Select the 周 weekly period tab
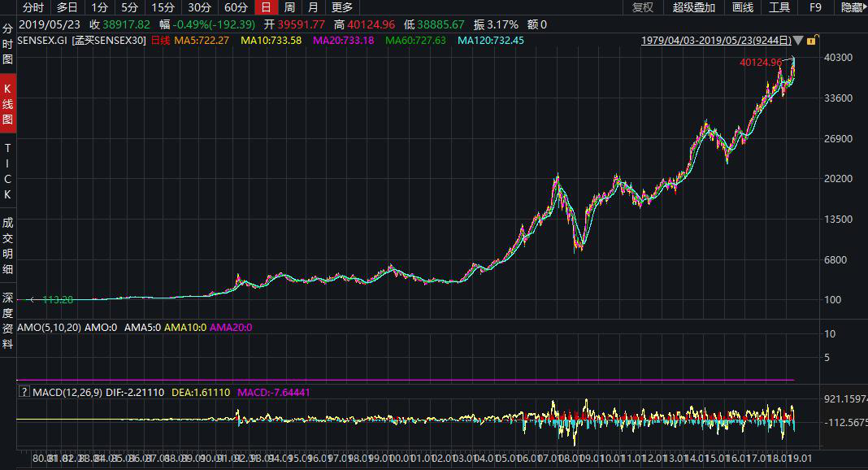Viewport: 868px width, 470px height. click(x=289, y=7)
